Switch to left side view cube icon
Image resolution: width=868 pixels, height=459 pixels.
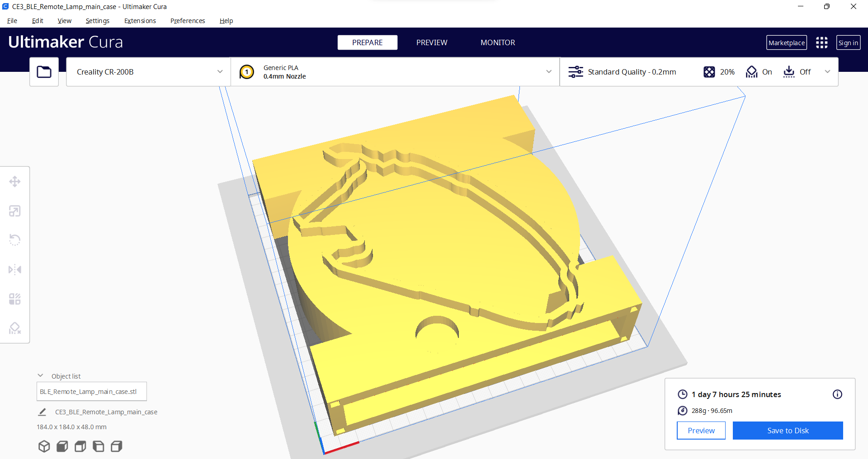98,446
